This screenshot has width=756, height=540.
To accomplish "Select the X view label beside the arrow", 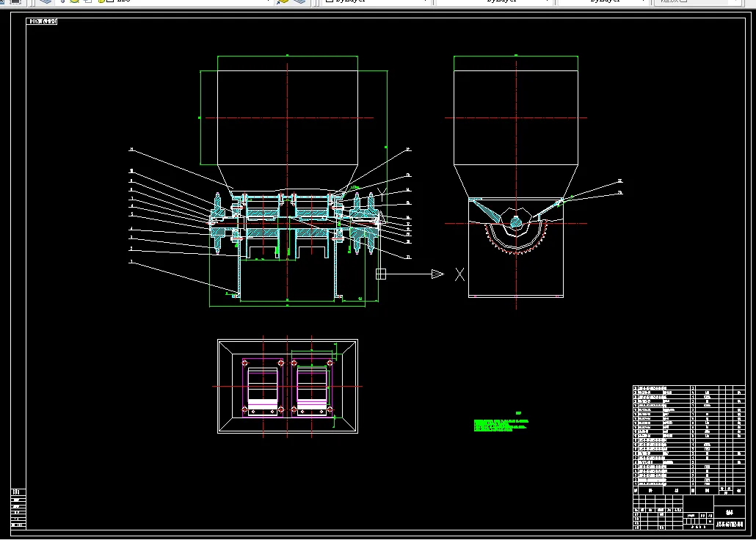I will tap(460, 275).
